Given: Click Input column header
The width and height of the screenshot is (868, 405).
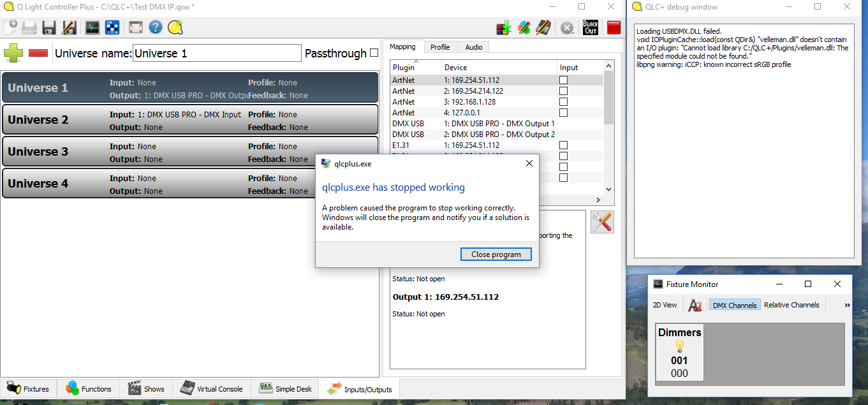Looking at the screenshot, I should (580, 68).
